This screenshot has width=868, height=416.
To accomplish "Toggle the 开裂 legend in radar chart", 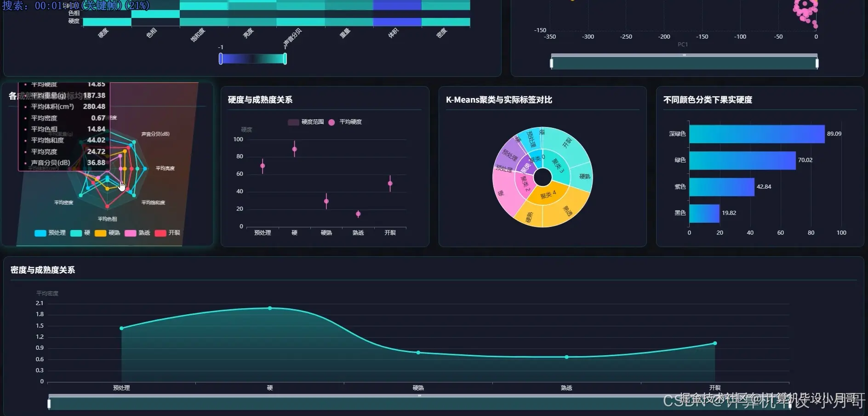I will click(167, 233).
